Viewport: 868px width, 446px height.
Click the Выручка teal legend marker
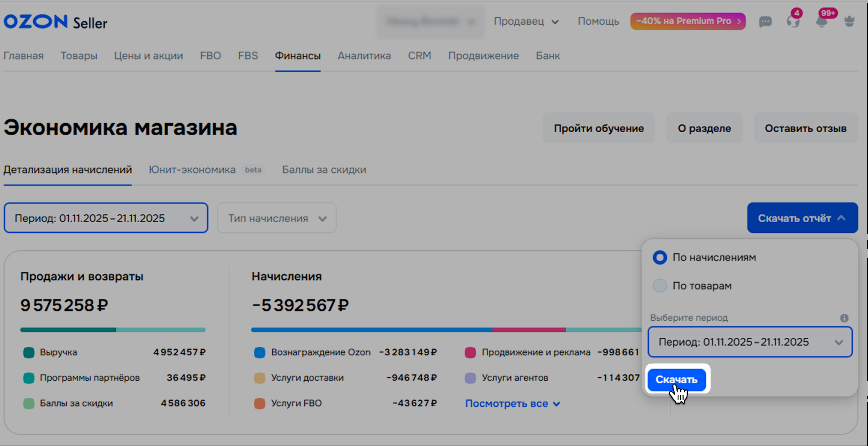click(x=29, y=352)
